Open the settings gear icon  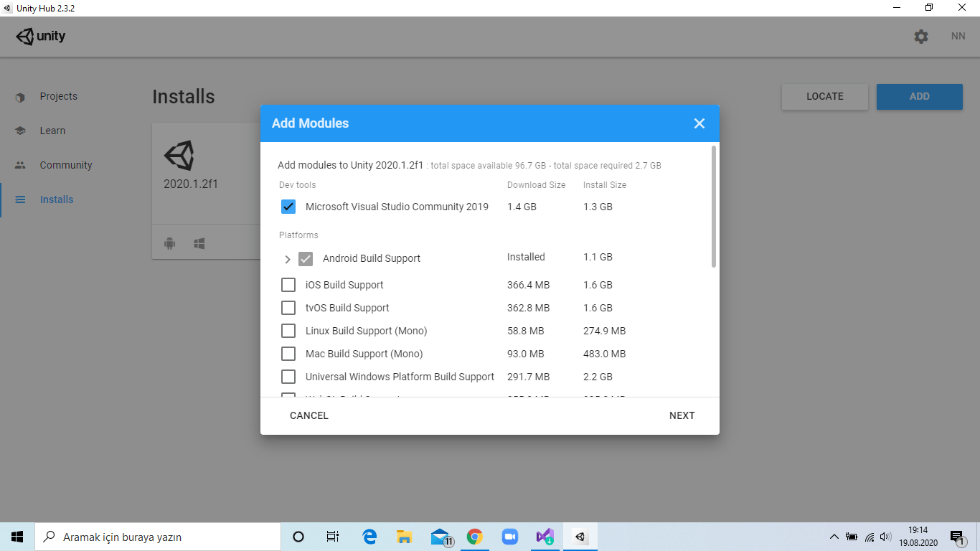pyautogui.click(x=921, y=37)
